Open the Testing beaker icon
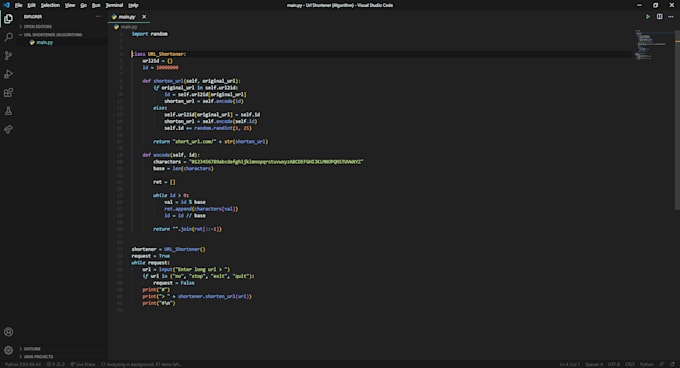Image resolution: width=680 pixels, height=368 pixels. (x=8, y=111)
